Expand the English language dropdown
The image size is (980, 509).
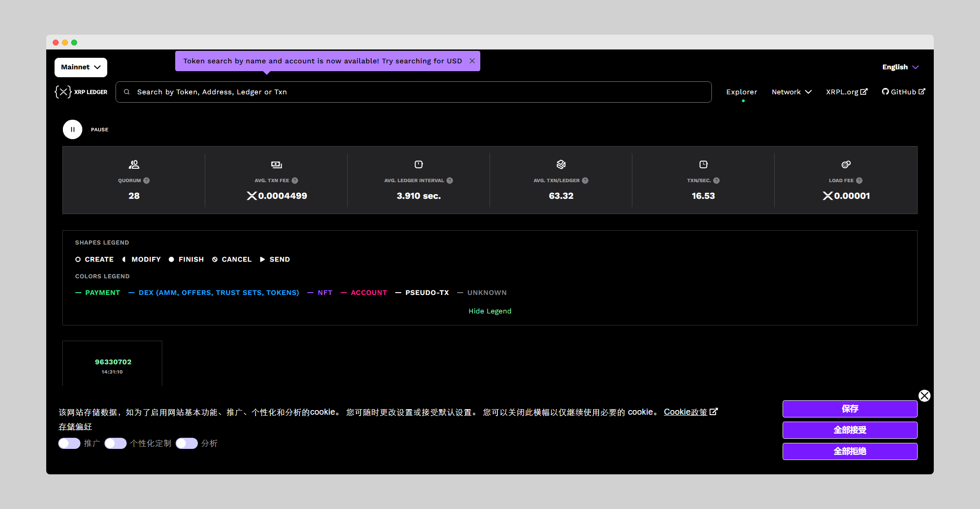[x=900, y=67]
